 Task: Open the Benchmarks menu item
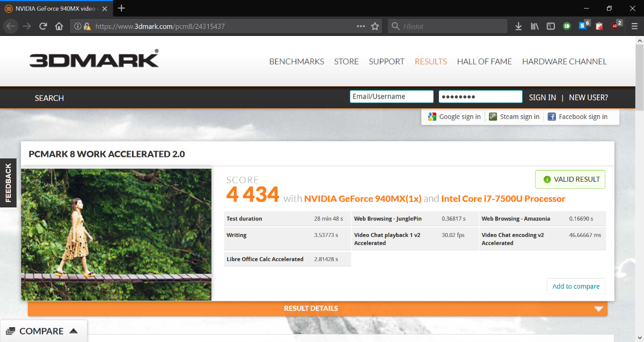[296, 62]
